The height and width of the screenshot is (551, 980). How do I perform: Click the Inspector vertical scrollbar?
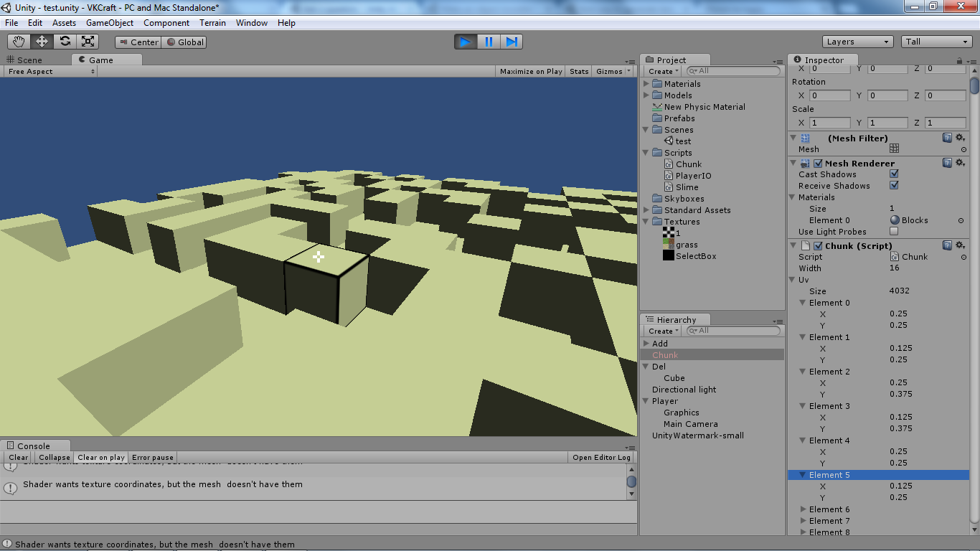(974, 85)
